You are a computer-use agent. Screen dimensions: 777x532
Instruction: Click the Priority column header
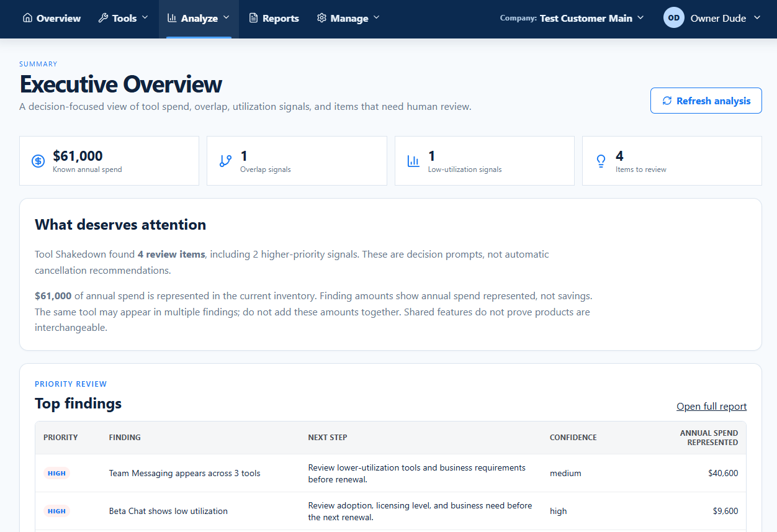61,438
